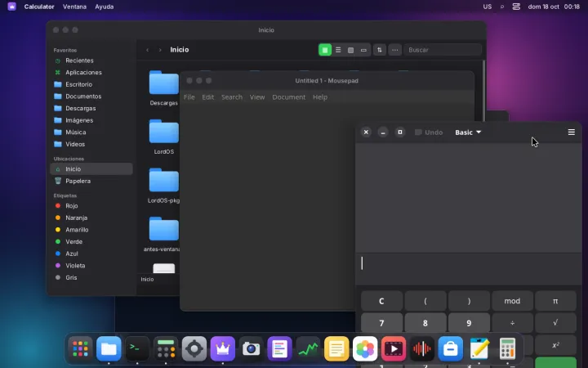Open the Terminal from the dock
Screen dimensions: 588x368
[x=137, y=349]
